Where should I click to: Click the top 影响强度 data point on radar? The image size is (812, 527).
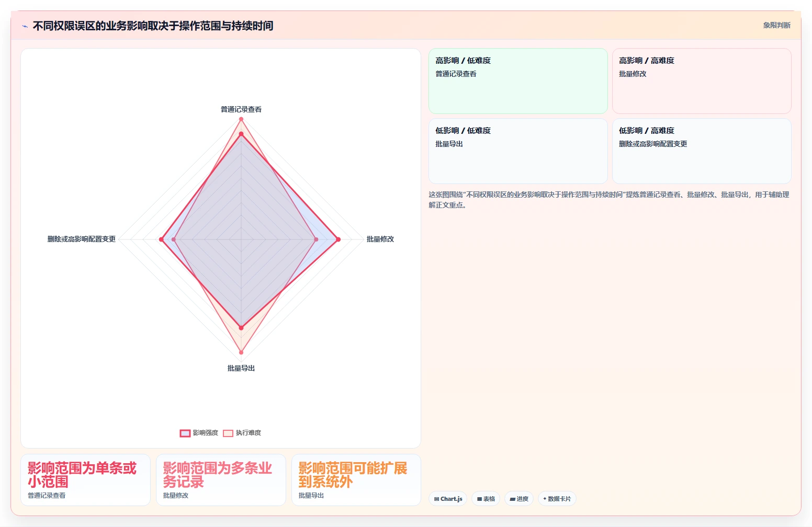pos(241,134)
